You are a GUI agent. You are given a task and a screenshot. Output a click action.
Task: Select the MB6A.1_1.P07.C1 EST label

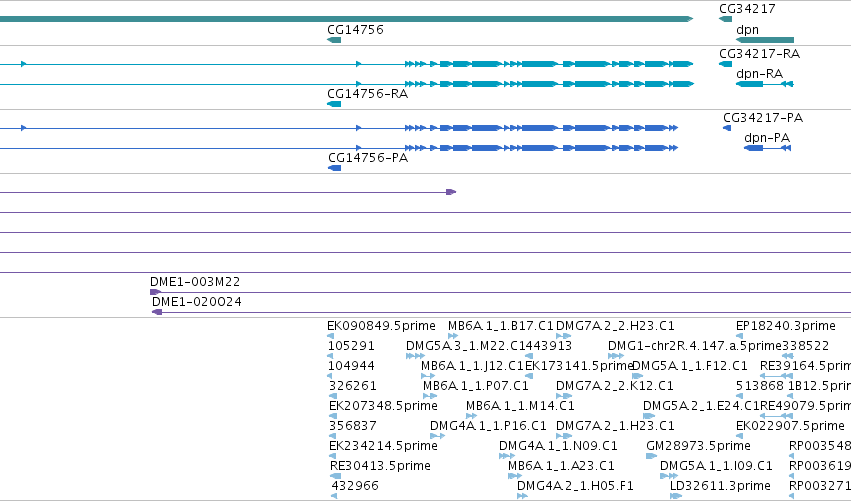pyautogui.click(x=475, y=386)
